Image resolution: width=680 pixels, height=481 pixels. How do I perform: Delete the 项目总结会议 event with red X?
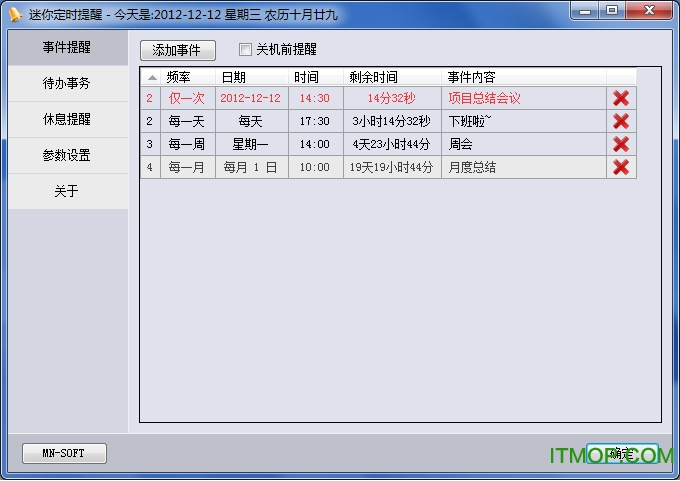tap(621, 98)
